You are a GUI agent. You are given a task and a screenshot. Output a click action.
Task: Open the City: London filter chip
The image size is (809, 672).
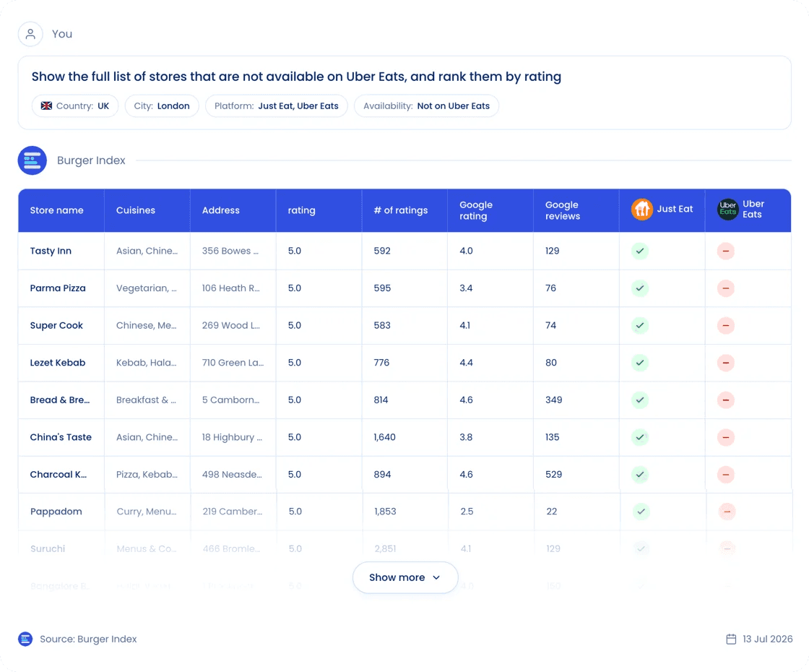click(x=162, y=105)
